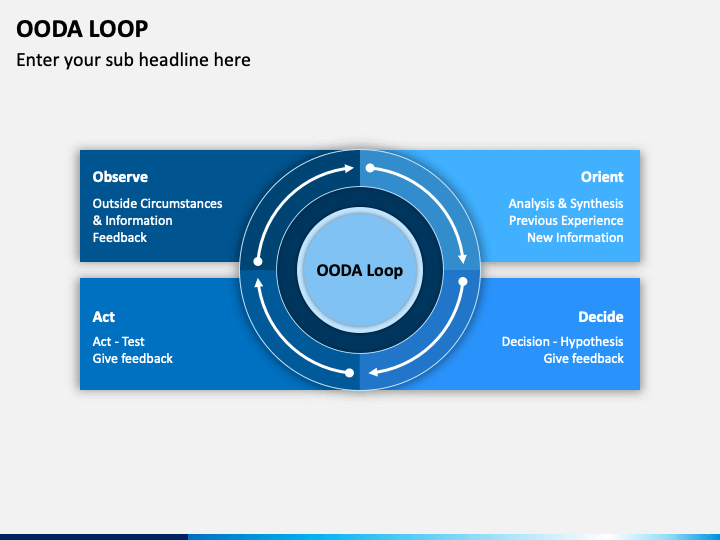Image resolution: width=720 pixels, height=540 pixels.
Task: Click the 'Act - Test' text line
Action: [118, 342]
